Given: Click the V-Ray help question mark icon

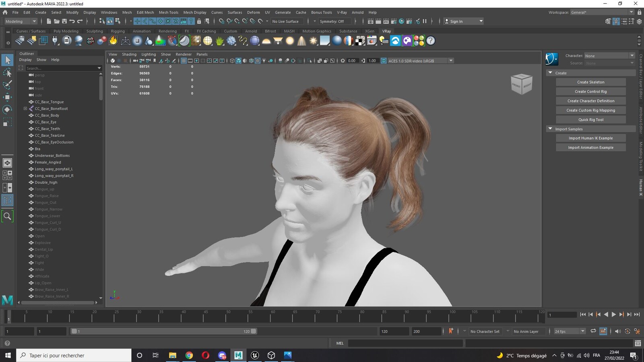Looking at the screenshot, I should point(431,41).
